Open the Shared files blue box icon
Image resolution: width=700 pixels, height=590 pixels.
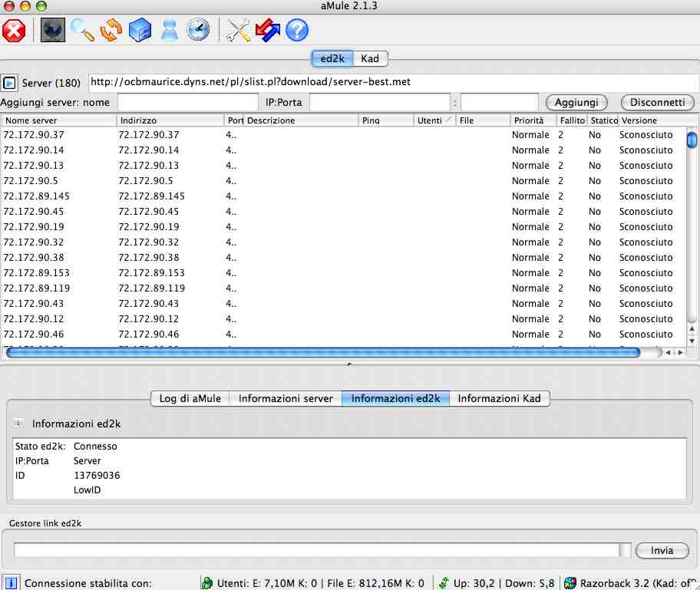[140, 31]
